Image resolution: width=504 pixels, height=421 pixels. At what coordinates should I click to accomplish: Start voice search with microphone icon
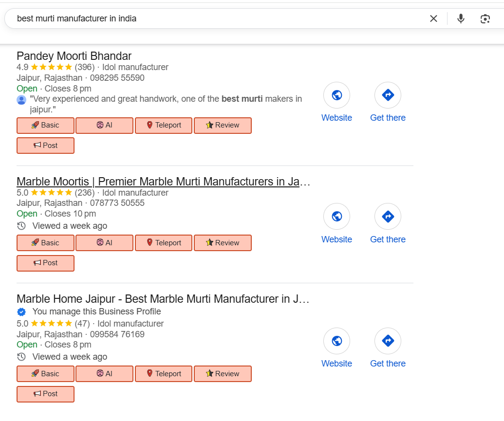tap(461, 18)
